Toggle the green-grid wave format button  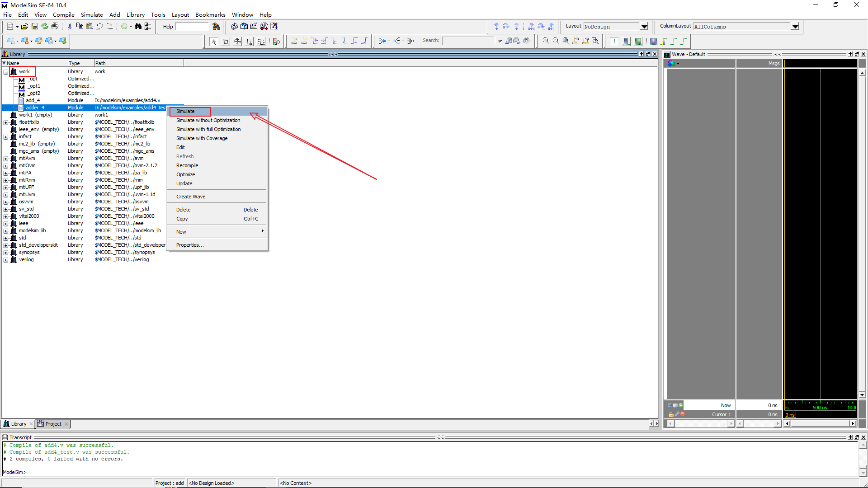(x=638, y=42)
